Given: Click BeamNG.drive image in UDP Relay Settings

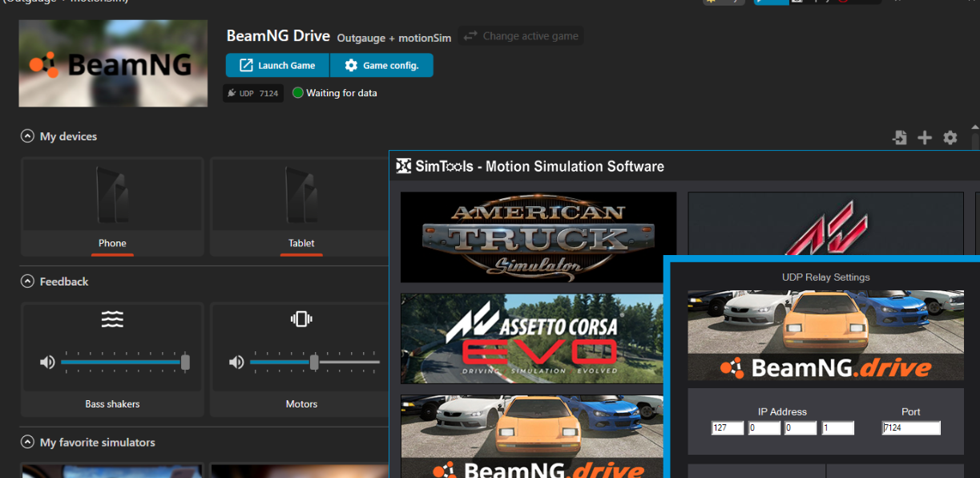Looking at the screenshot, I should (825, 335).
